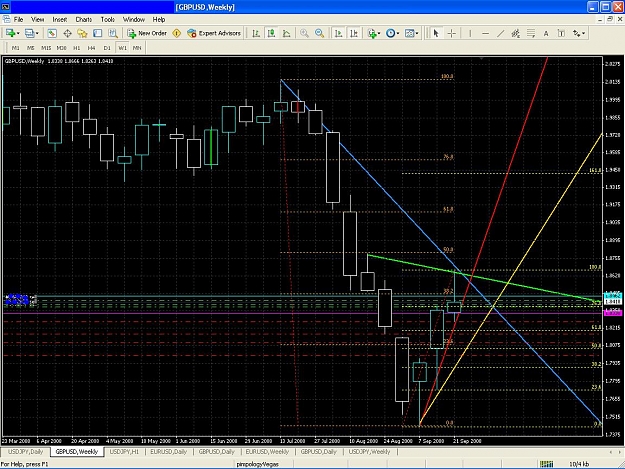The width and height of the screenshot is (625, 469).
Task: Switch to bar chart display
Action: [256, 33]
